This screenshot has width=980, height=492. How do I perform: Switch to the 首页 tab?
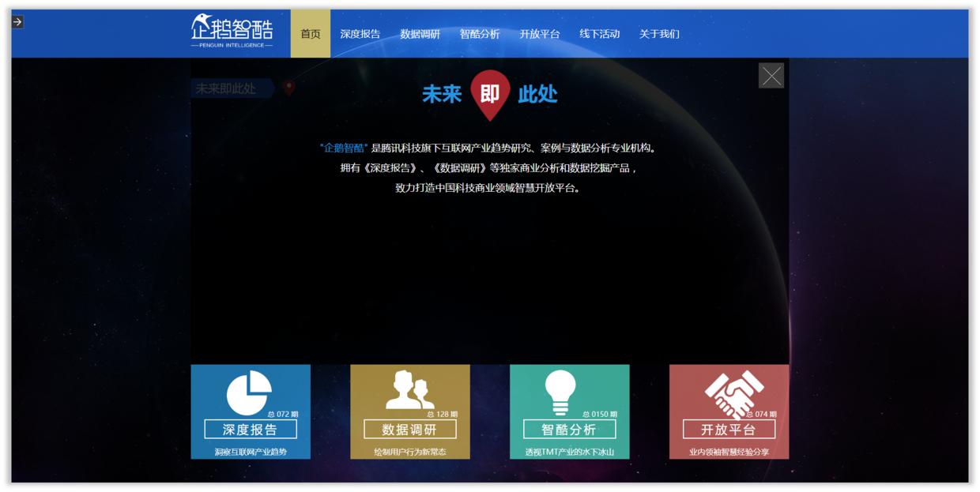(x=309, y=34)
